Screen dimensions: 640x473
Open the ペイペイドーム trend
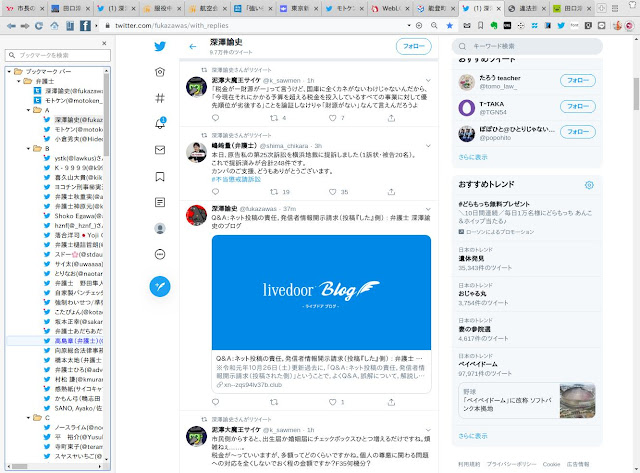click(x=478, y=364)
